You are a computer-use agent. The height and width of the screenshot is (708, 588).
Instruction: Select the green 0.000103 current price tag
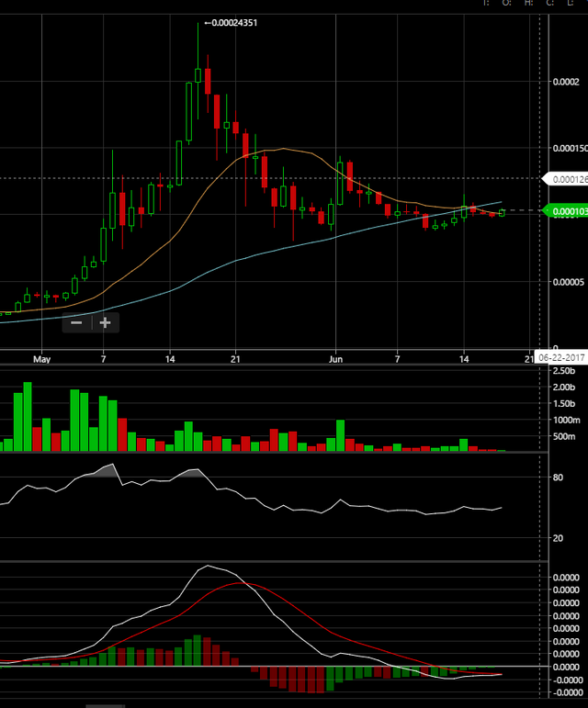pyautogui.click(x=565, y=211)
